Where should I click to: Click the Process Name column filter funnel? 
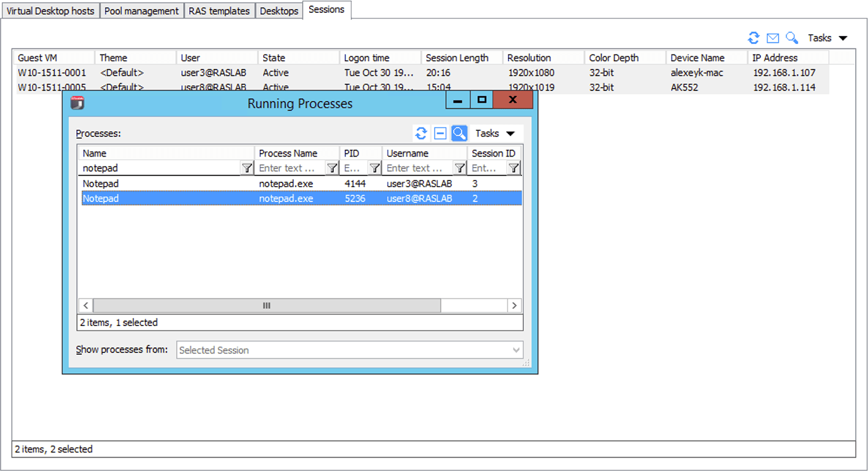[x=332, y=168]
